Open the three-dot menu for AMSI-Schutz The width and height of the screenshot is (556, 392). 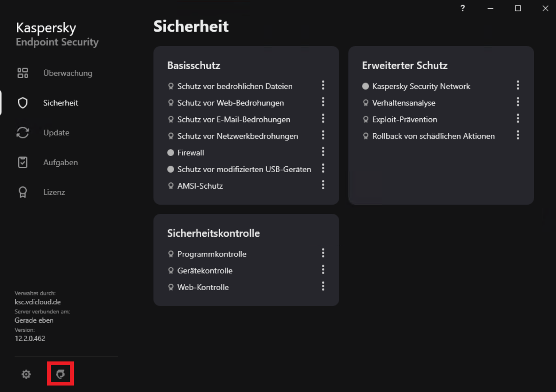click(x=323, y=185)
